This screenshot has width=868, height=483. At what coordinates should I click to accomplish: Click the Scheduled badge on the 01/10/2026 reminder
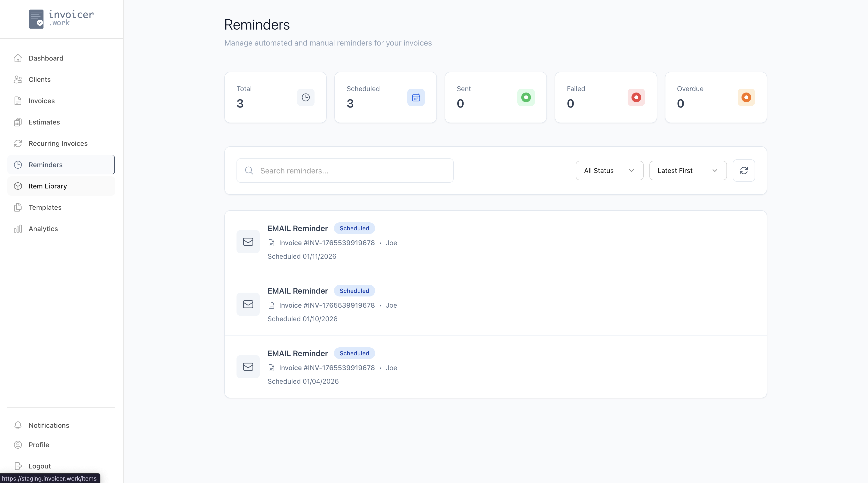[354, 291]
